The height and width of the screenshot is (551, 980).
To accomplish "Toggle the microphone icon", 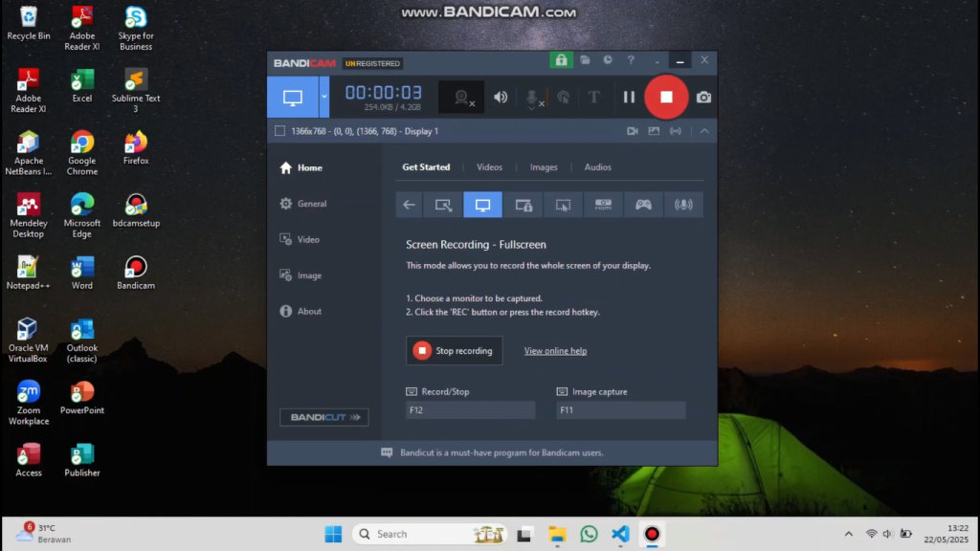I will coord(532,99).
